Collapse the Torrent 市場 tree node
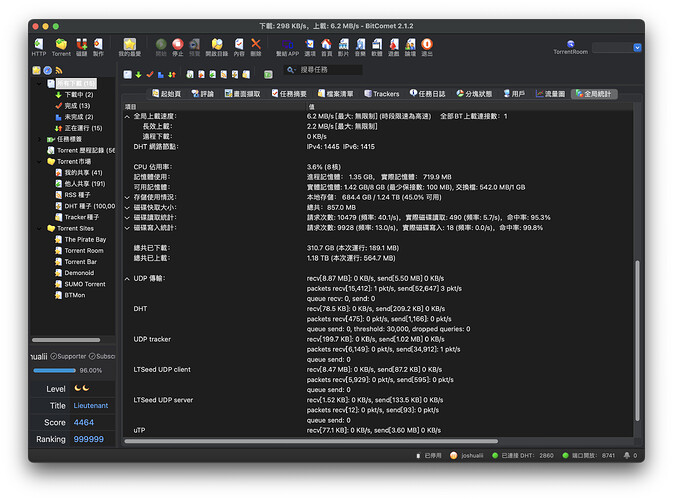 (x=39, y=162)
